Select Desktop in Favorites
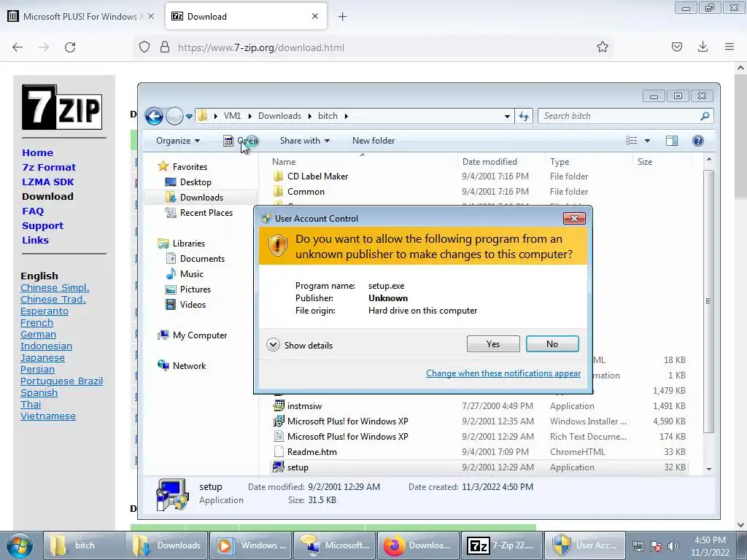This screenshot has height=560, width=747. 196,182
